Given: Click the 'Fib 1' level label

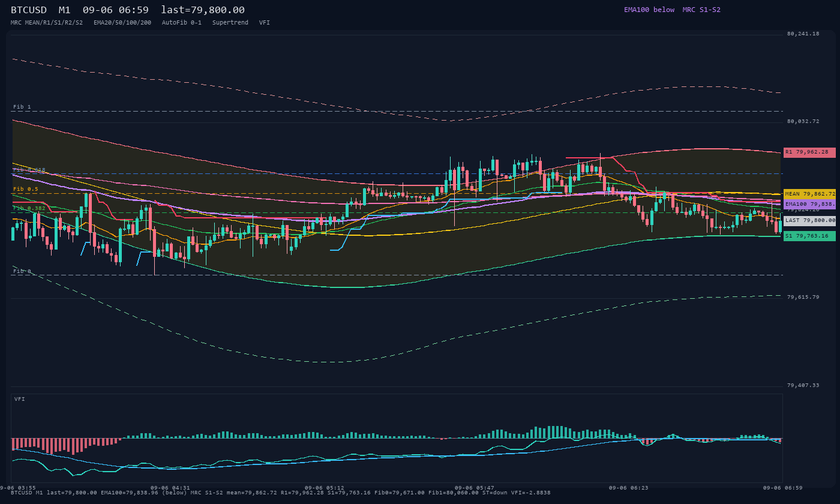Looking at the screenshot, I should pyautogui.click(x=22, y=107).
